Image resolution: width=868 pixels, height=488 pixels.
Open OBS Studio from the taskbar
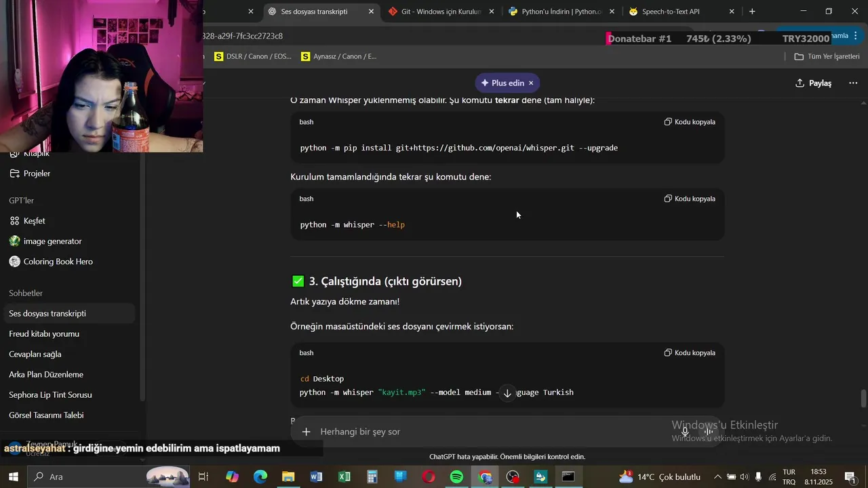click(513, 476)
